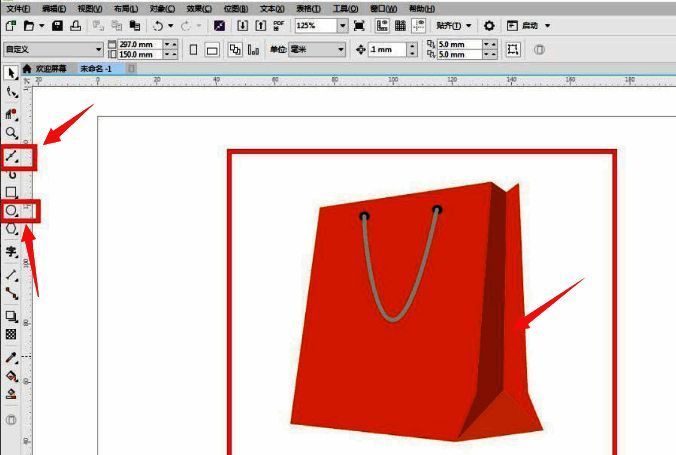Select the Zoom magnifier tool
676x455 pixels.
click(12, 133)
